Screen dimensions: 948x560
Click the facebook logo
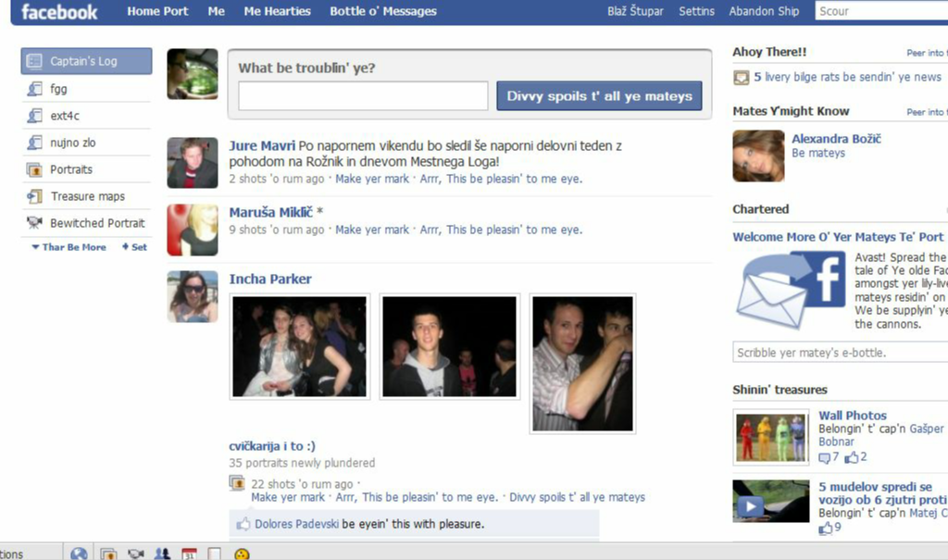point(59,11)
